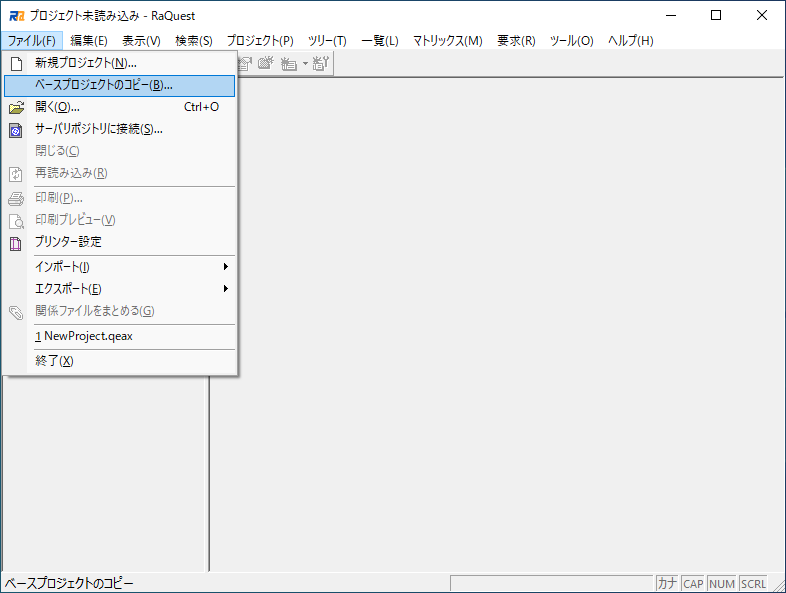The height and width of the screenshot is (593, 786).
Task: Open the プロジェクト(P) menu
Action: 260,41
